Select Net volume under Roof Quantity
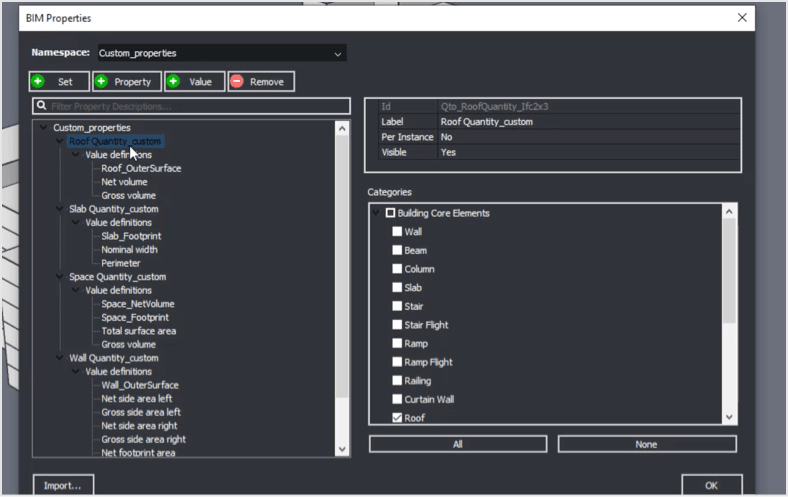788x497 pixels. pos(124,182)
